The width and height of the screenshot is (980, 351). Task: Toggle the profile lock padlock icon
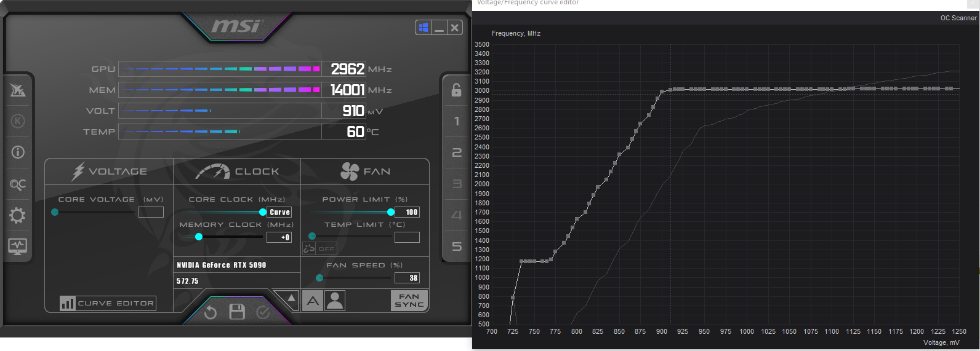click(456, 90)
